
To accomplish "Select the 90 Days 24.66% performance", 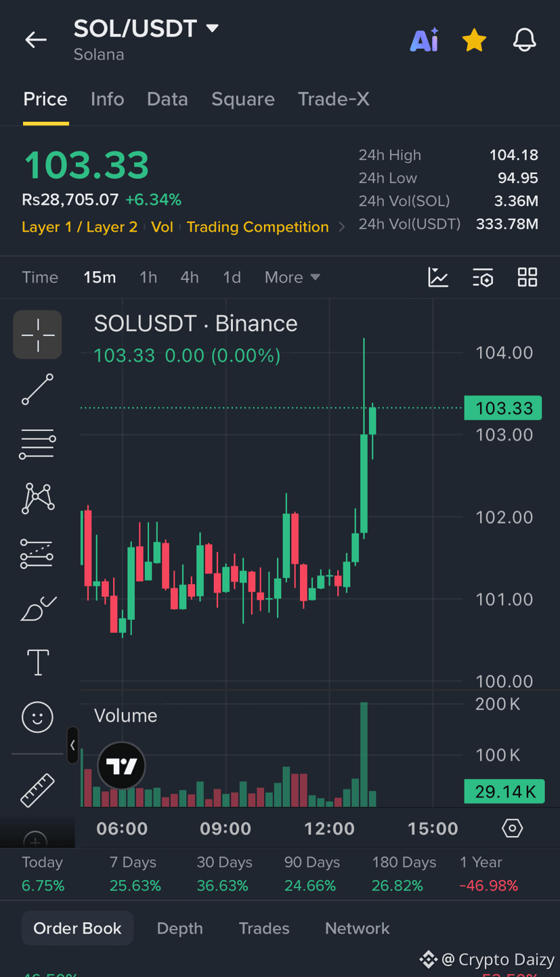I will pyautogui.click(x=311, y=874).
